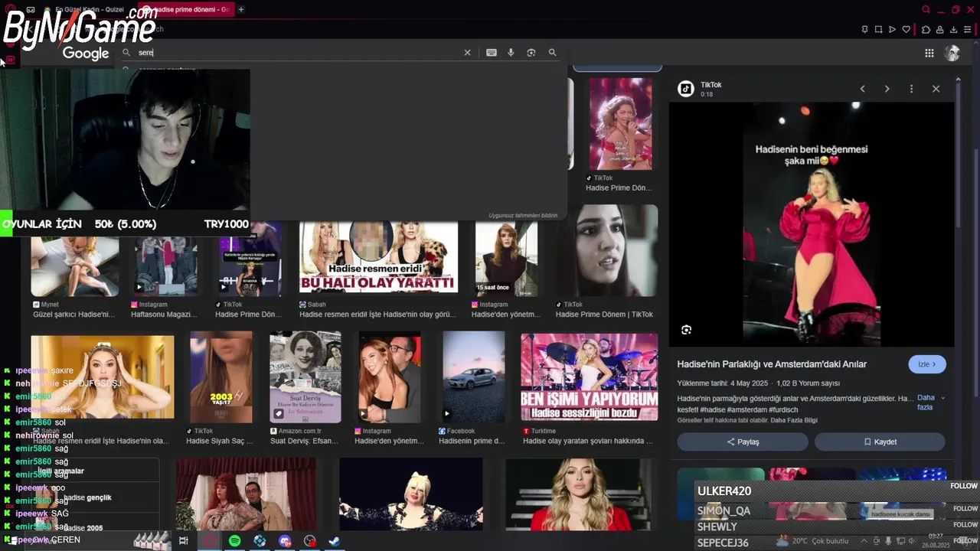980x551 pixels.
Task: Follow ULKER420
Action: 964,486
